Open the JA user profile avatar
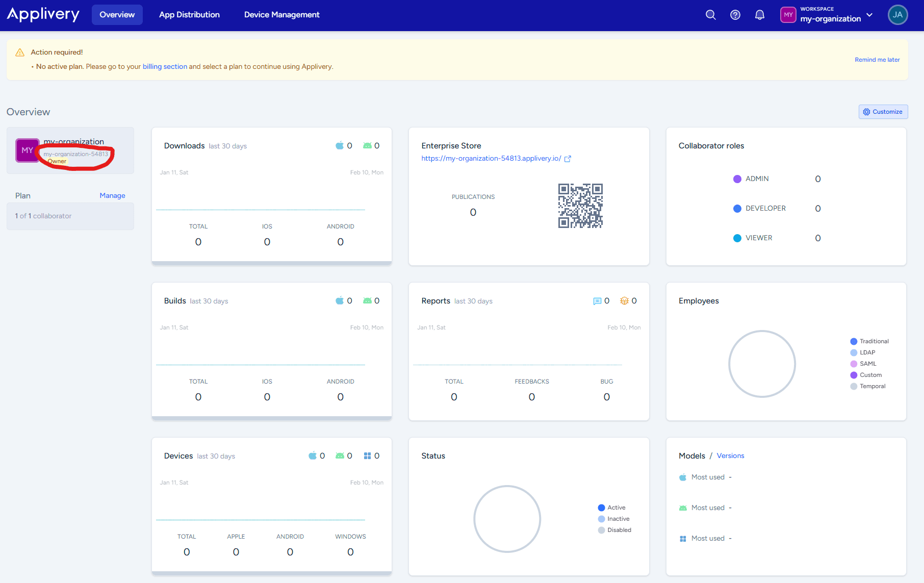 (898, 15)
